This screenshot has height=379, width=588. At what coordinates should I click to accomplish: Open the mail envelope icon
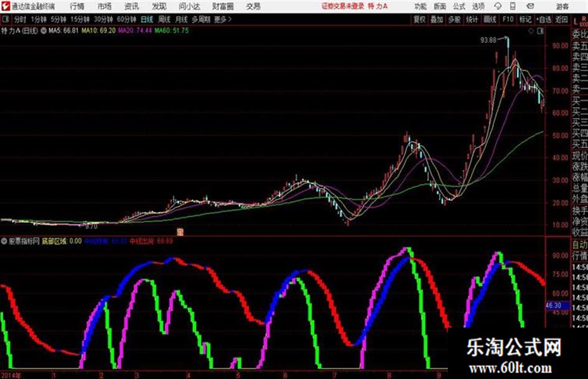coord(530,6)
